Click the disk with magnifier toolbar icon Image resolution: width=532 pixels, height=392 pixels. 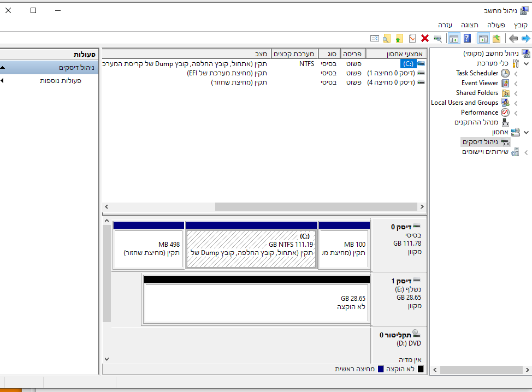pos(438,39)
